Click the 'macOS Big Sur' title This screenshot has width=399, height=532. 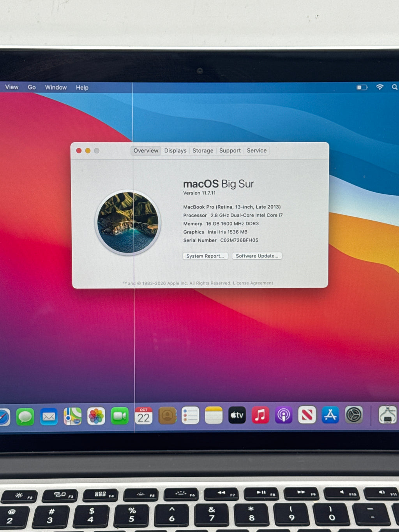[219, 184]
